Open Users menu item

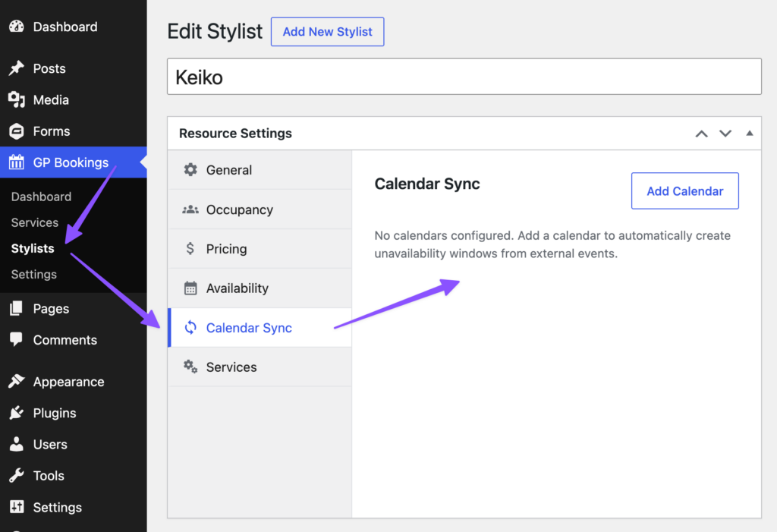[x=74, y=444]
